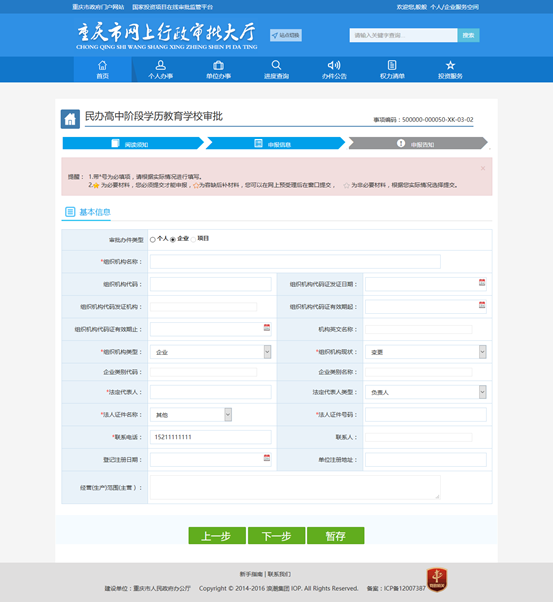Image resolution: width=553 pixels, height=602 pixels.
Task: Expand the 组织机构现状 dropdown
Action: (x=482, y=352)
